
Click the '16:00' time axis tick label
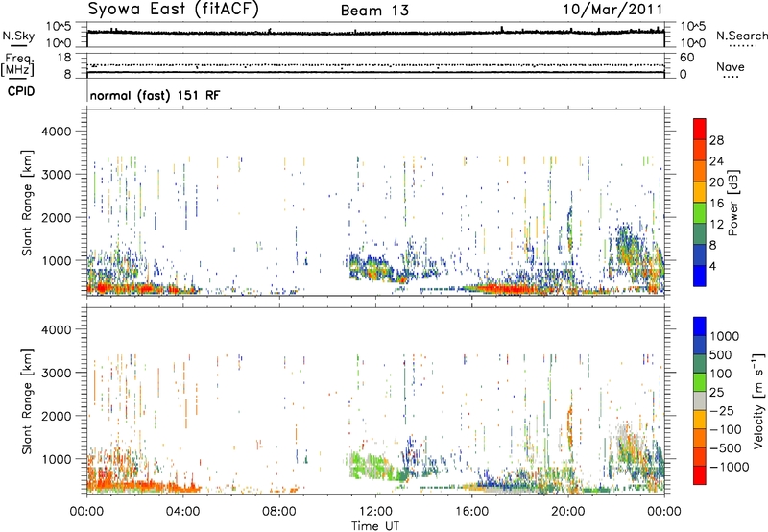[x=472, y=512]
